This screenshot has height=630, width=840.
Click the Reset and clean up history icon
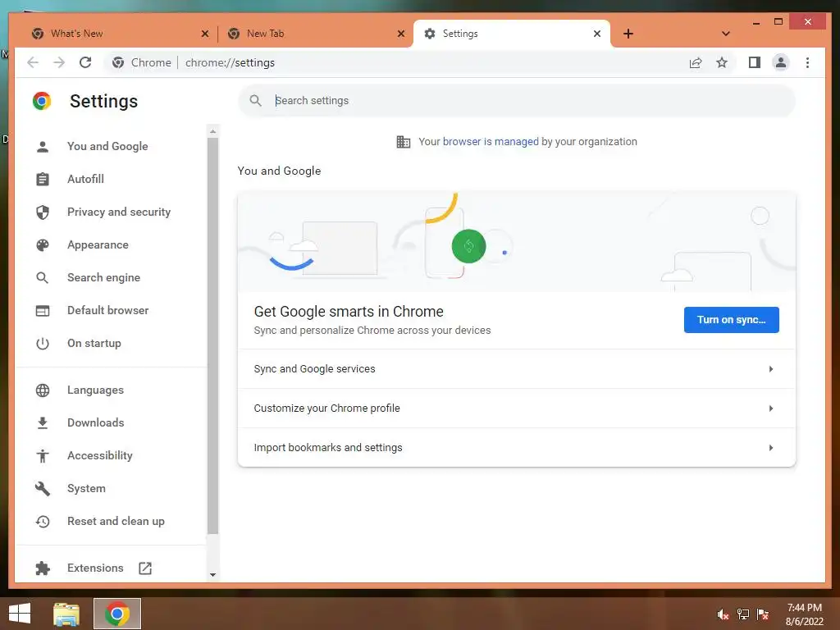(43, 521)
